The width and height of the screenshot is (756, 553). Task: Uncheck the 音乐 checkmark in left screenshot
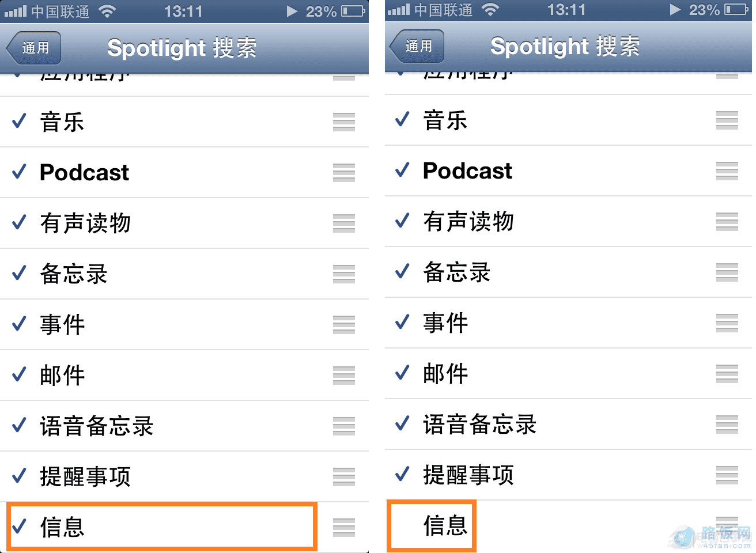pos(20,122)
